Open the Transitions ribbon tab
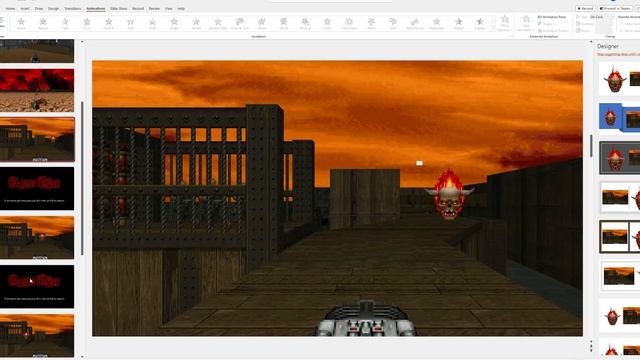 73,9
